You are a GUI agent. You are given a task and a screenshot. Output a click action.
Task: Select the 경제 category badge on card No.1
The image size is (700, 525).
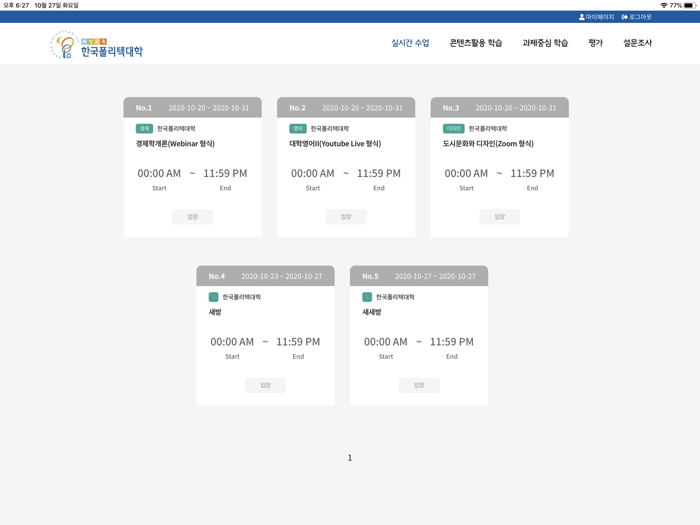pos(144,129)
